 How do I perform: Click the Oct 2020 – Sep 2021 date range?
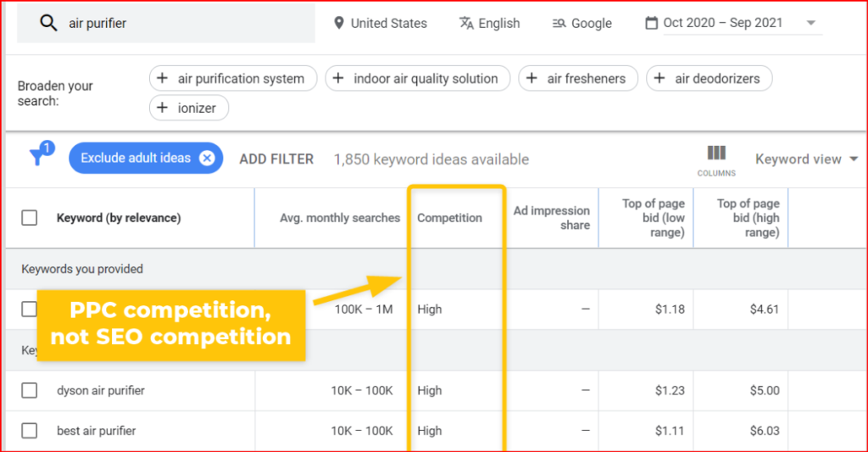click(x=723, y=23)
